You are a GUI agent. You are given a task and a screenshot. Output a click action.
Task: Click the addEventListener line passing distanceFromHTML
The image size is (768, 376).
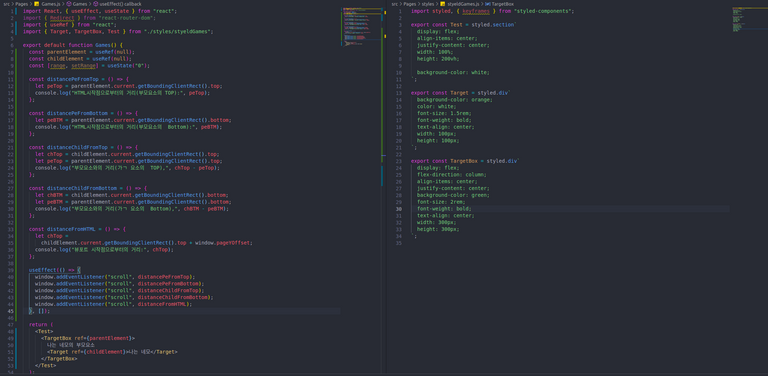click(113, 304)
